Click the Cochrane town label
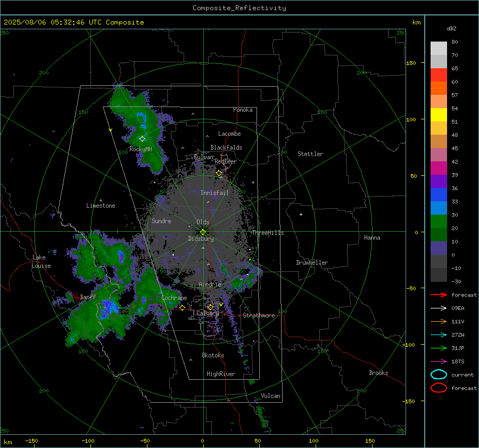Image resolution: width=479 pixels, height=448 pixels. pyautogui.click(x=174, y=298)
